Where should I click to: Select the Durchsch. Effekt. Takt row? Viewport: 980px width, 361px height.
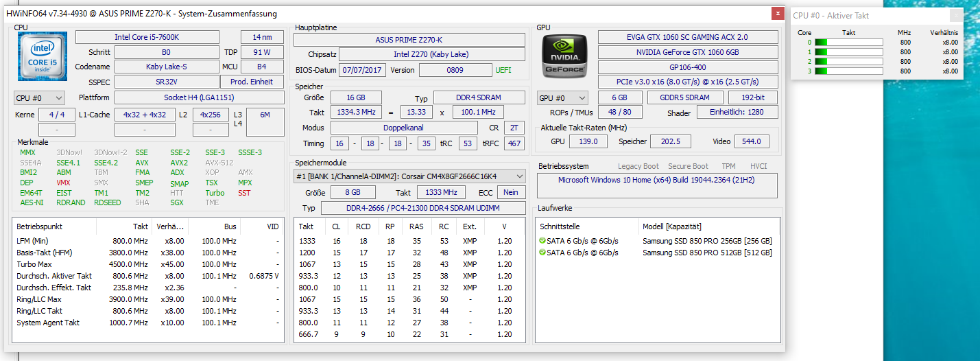148,288
